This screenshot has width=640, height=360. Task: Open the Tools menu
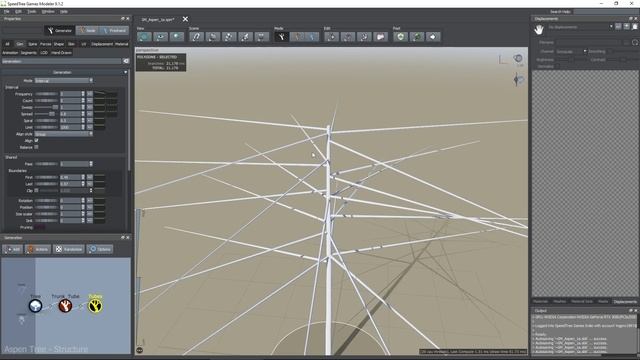coord(31,11)
